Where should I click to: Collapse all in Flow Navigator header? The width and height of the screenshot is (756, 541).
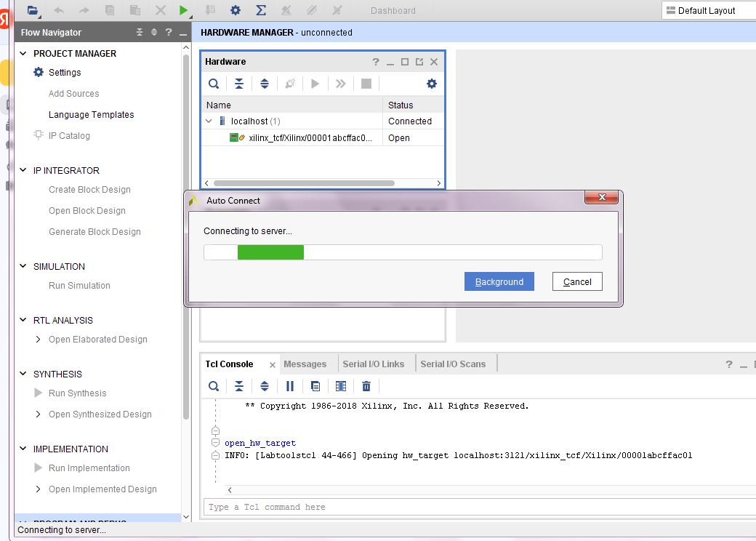[140, 32]
